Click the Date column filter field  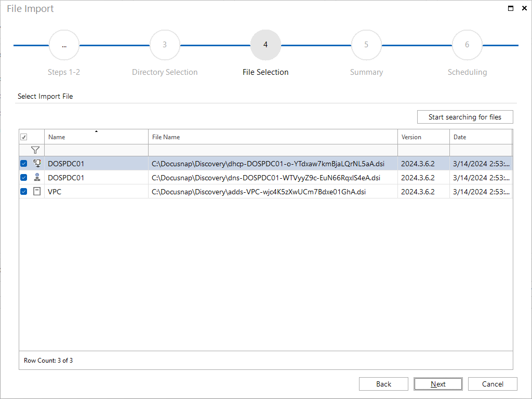pyautogui.click(x=481, y=150)
